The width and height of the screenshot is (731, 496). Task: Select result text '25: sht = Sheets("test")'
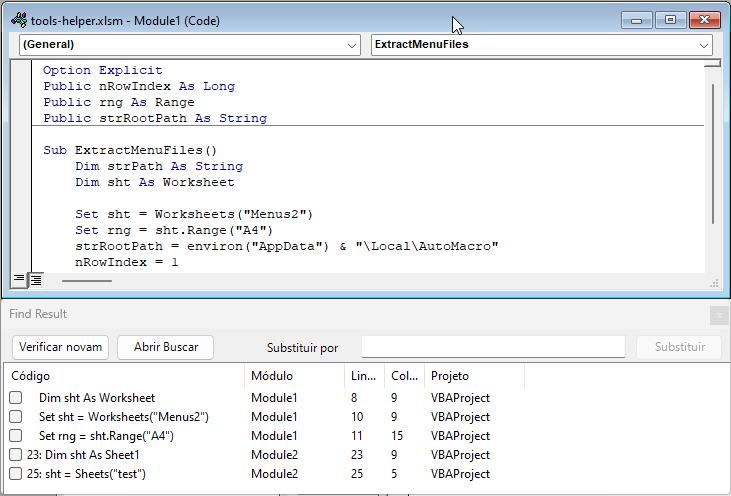click(86, 474)
